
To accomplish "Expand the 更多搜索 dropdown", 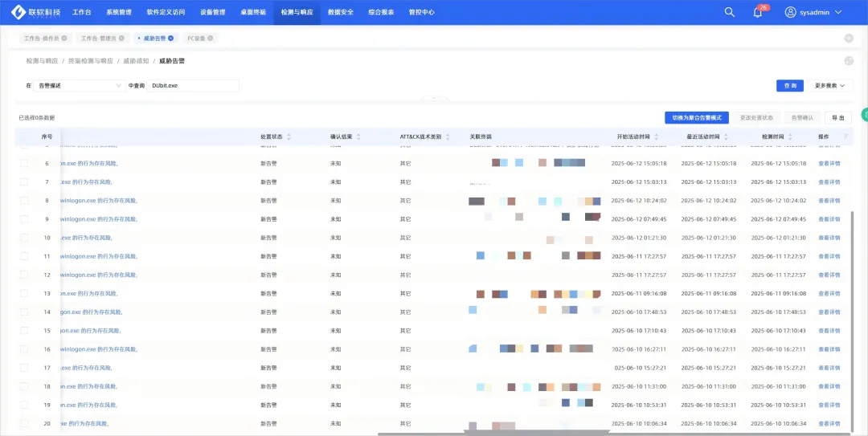I will pyautogui.click(x=831, y=85).
